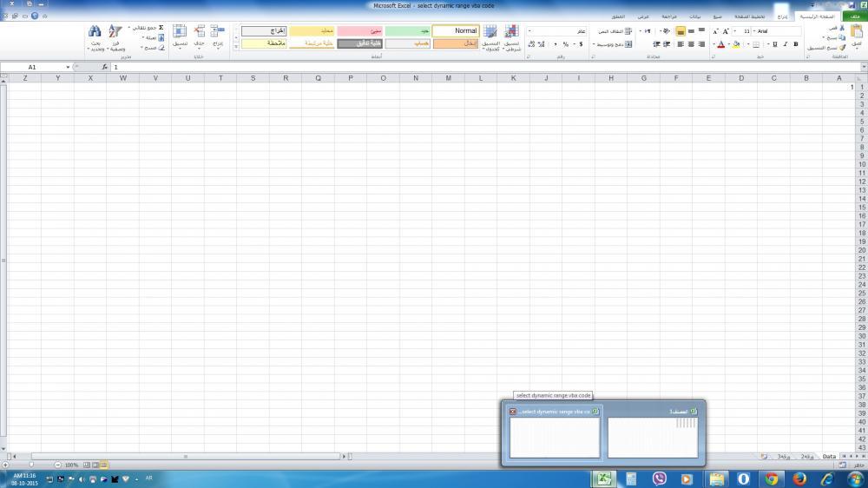Click the cell borders icon

pyautogui.click(x=756, y=44)
